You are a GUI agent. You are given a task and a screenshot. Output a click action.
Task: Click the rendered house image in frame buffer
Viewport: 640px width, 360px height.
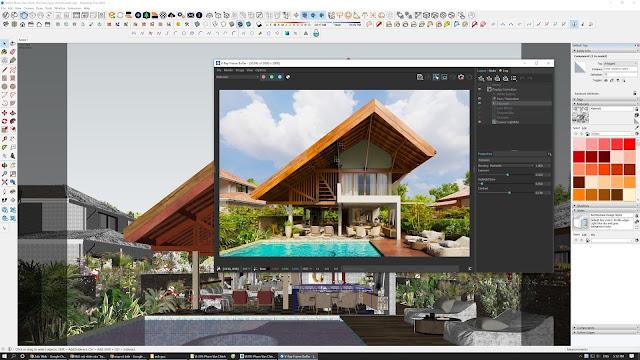coord(344,173)
